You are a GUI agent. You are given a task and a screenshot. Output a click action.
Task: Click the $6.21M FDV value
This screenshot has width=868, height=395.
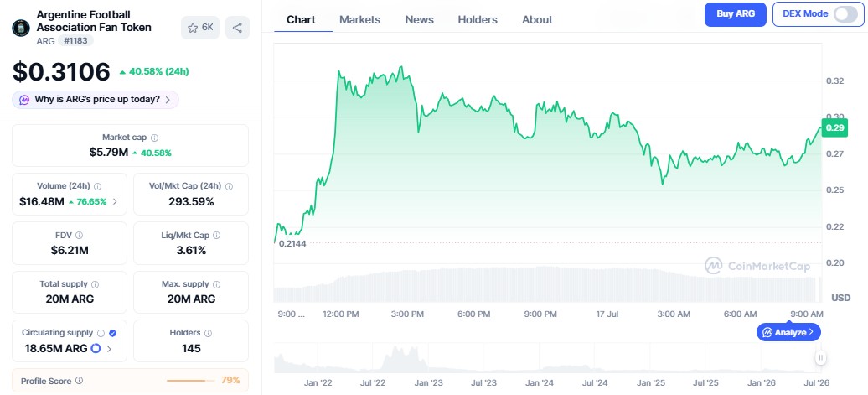70,251
